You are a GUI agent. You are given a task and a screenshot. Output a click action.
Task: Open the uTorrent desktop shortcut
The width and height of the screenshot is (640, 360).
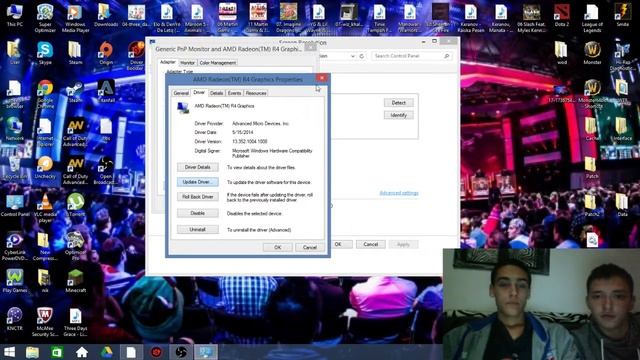click(x=75, y=205)
